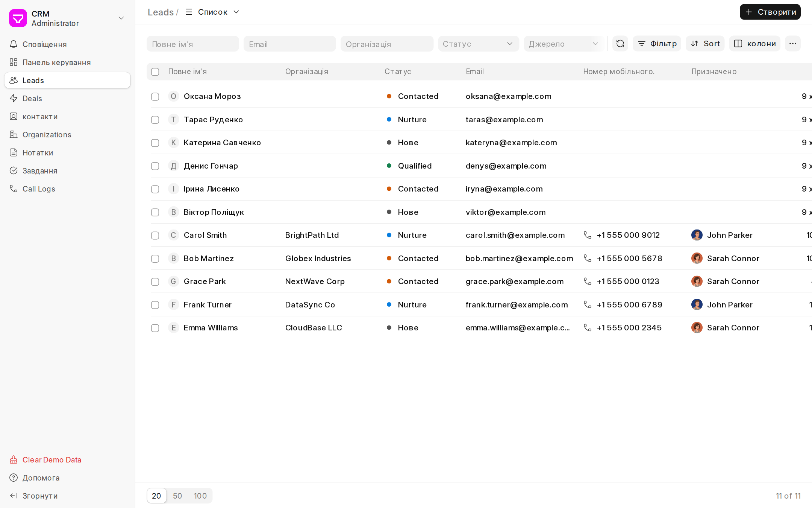The height and width of the screenshot is (508, 812).
Task: Open the Sort options
Action: tap(705, 44)
